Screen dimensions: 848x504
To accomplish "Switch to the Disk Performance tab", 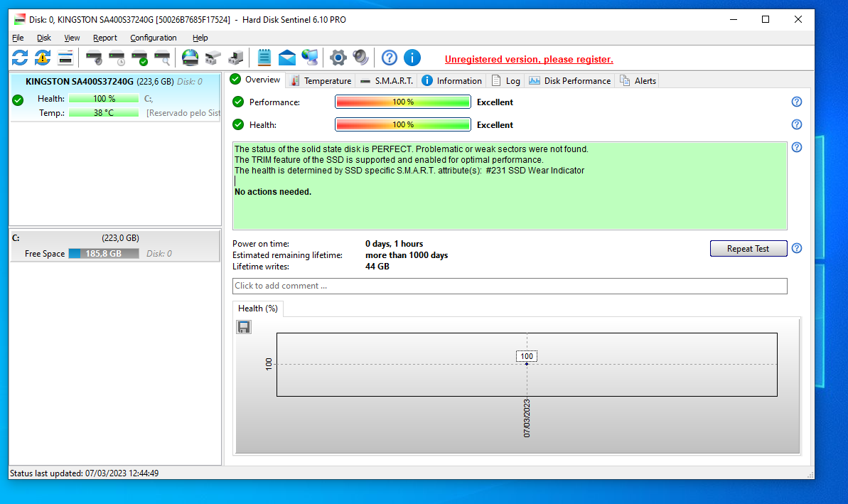I will (x=569, y=80).
